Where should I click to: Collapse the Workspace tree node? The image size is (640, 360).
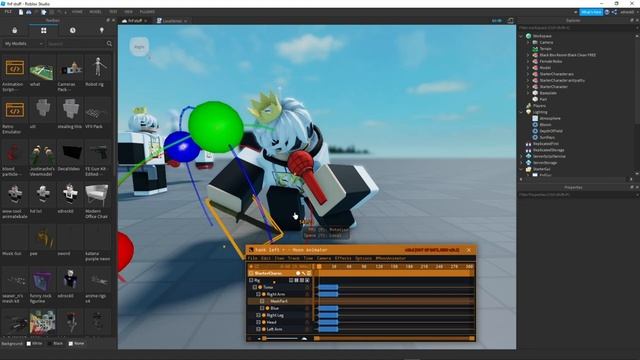click(521, 36)
